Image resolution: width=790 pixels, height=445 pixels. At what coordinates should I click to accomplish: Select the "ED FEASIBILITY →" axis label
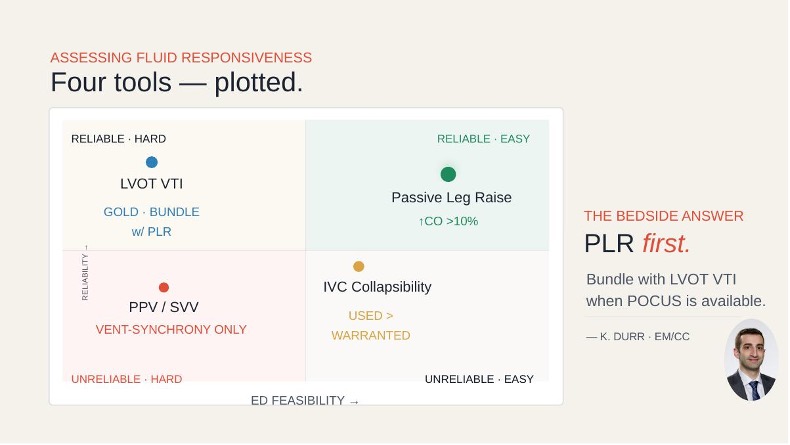coord(305,401)
